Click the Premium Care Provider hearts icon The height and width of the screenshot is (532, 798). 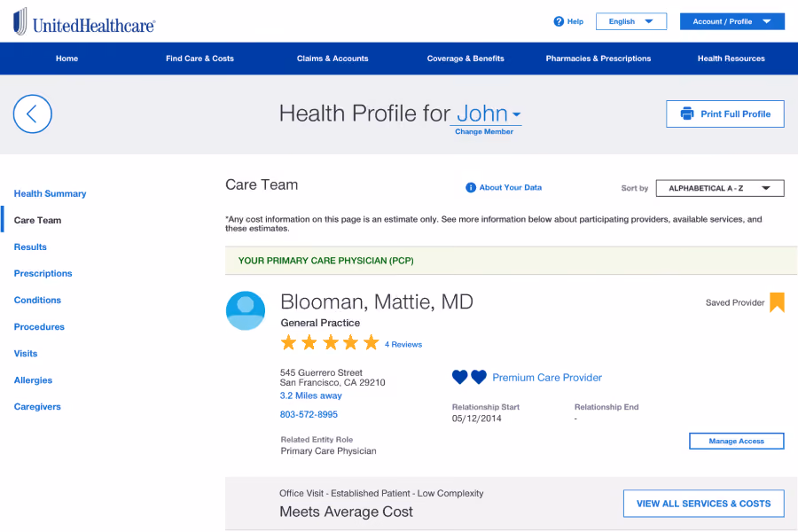(x=469, y=377)
